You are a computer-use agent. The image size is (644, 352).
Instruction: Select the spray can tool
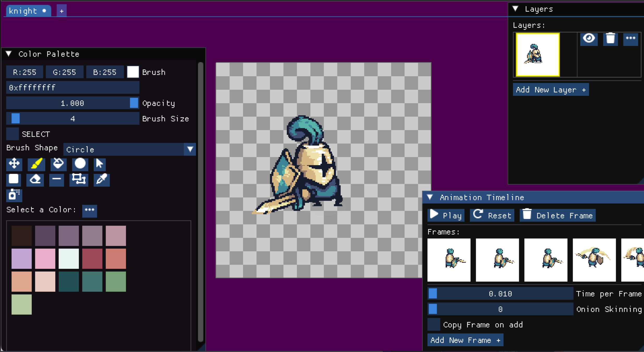tap(14, 195)
